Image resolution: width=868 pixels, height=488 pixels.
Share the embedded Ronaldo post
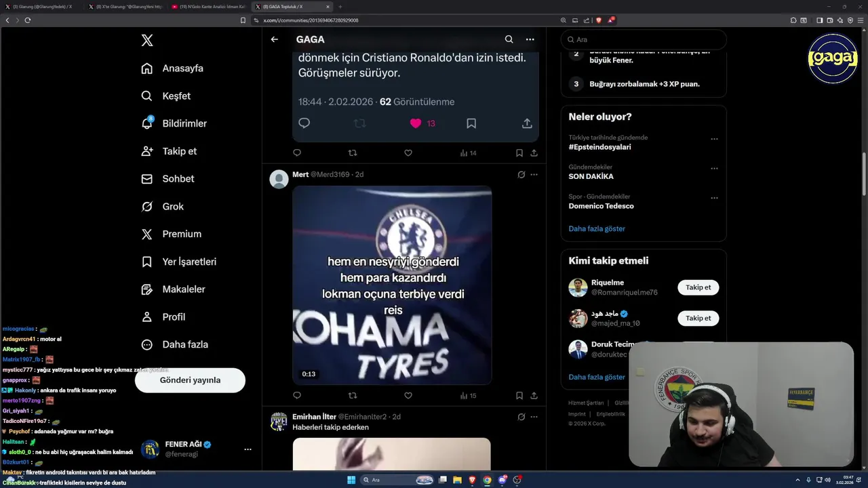pos(527,123)
